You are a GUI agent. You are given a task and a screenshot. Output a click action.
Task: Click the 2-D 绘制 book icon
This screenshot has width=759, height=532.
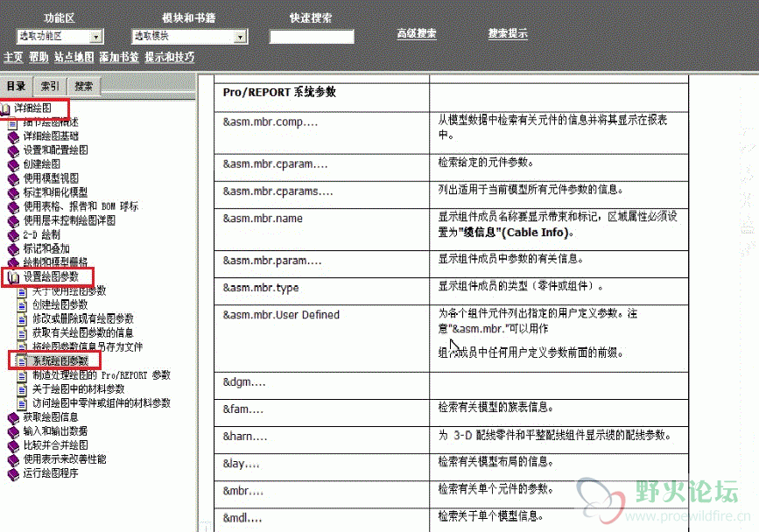(x=13, y=235)
